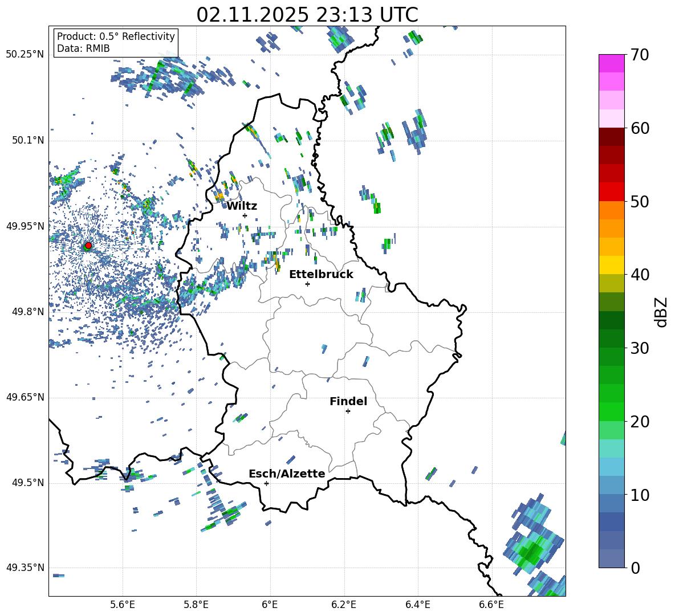Click the 50.25°N latitude label
Image resolution: width=675 pixels, height=616 pixels.
point(25,55)
